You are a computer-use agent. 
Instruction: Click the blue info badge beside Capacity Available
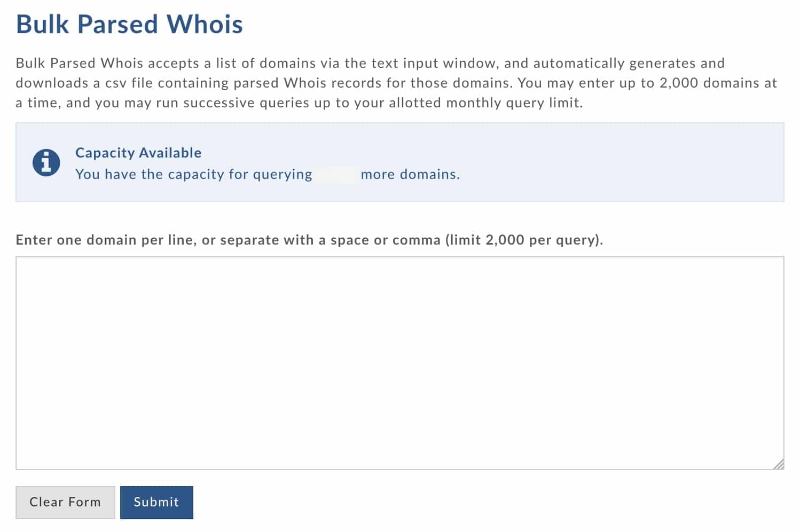click(x=46, y=162)
